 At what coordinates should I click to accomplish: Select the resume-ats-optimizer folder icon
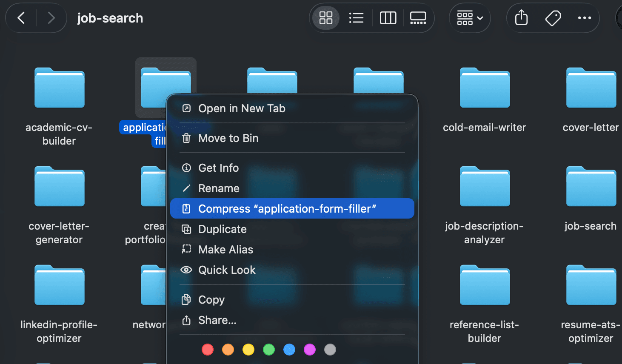[591, 285]
